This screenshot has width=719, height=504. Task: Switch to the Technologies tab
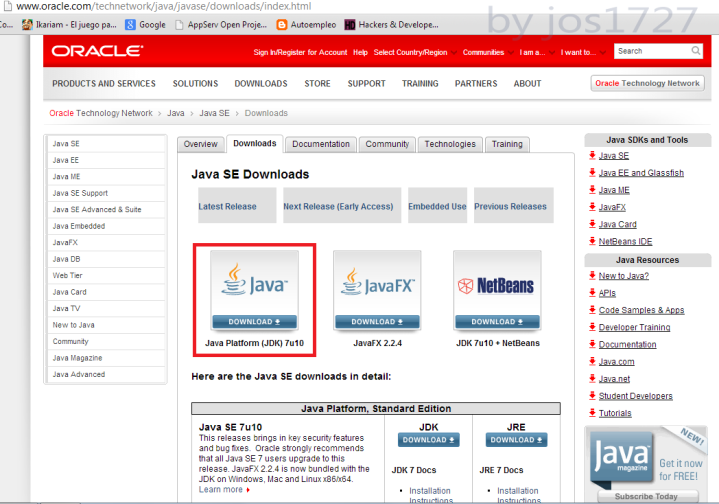(450, 144)
